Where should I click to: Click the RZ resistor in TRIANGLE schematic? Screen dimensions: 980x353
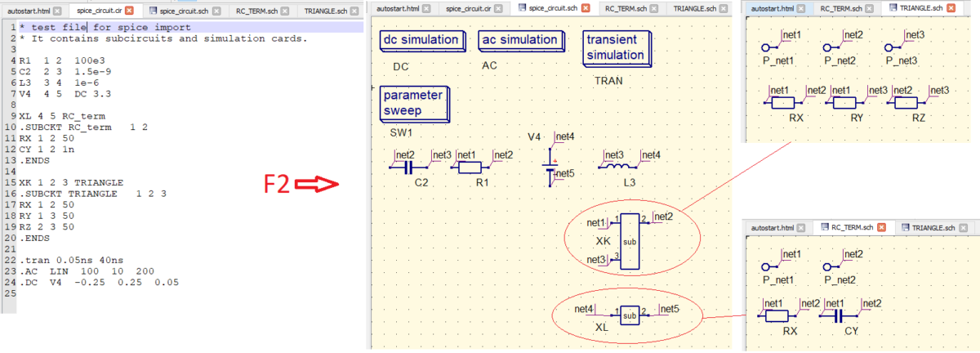906,103
